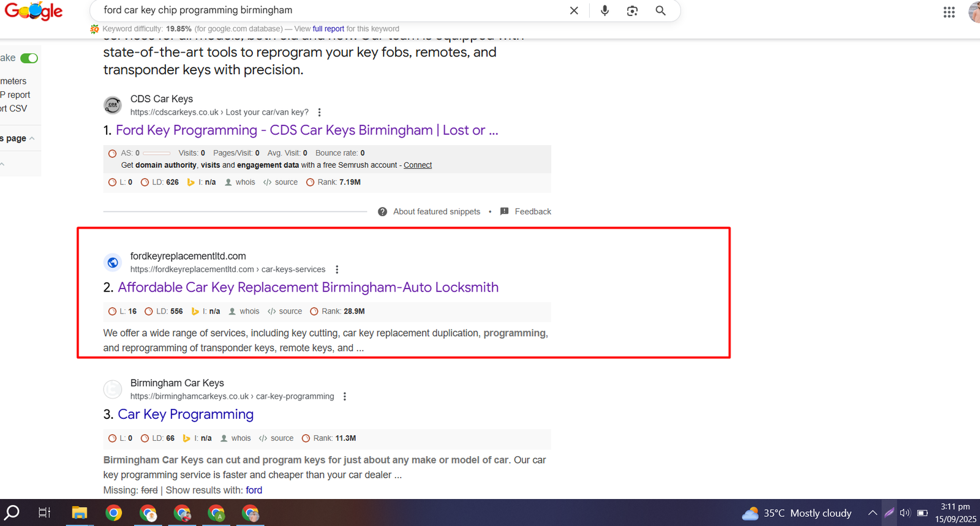Viewport: 980px width, 526px height.
Task: Click the full report keyword link
Action: pyautogui.click(x=328, y=29)
